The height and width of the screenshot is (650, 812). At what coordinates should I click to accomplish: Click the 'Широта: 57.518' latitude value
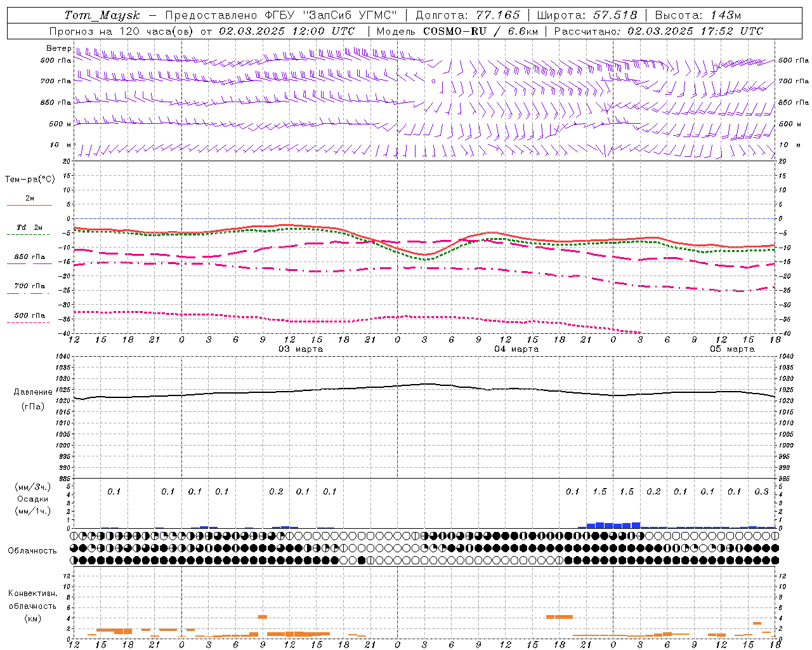[x=587, y=15]
